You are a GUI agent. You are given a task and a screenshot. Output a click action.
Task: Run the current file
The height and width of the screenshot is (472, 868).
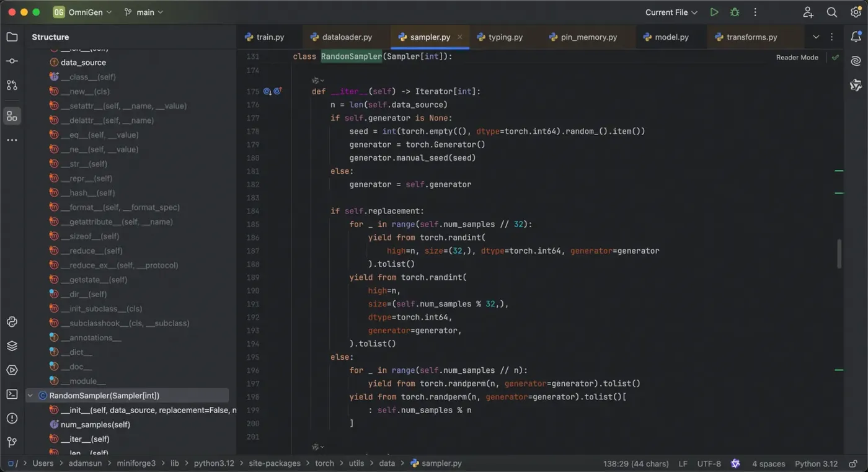[x=714, y=12]
